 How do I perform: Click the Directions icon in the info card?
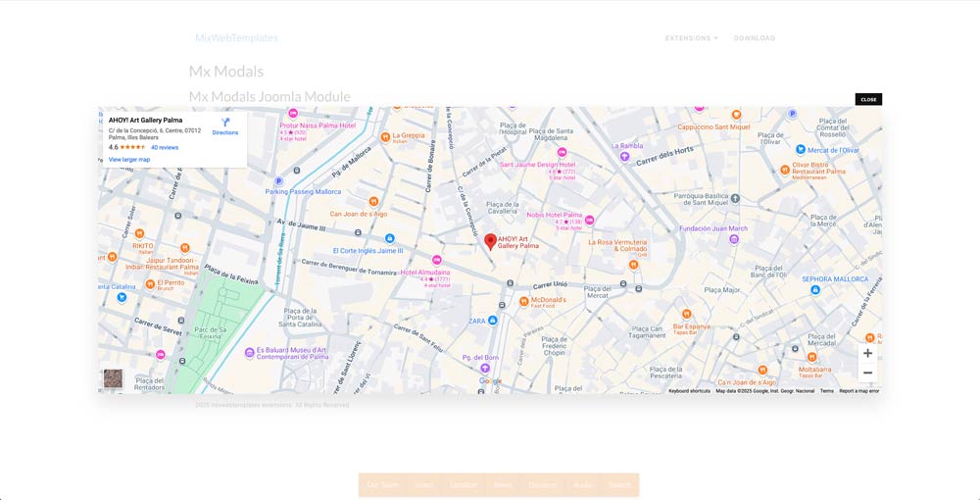point(225,124)
